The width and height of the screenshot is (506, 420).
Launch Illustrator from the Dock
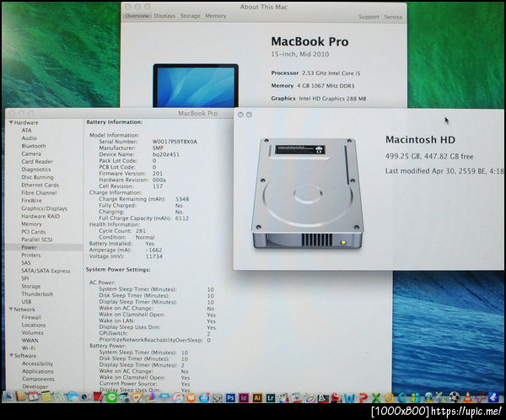pos(257,398)
